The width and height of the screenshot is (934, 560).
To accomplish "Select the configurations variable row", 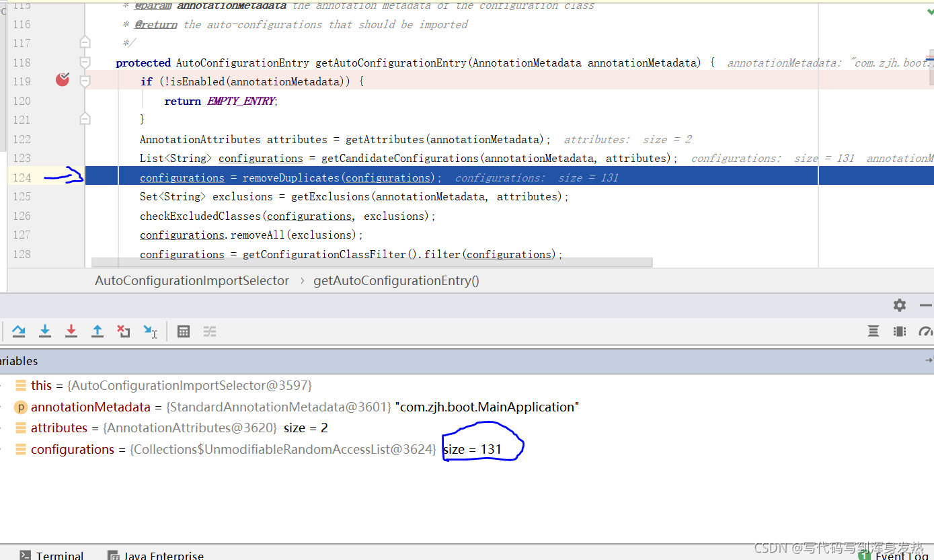I will tap(467, 449).
